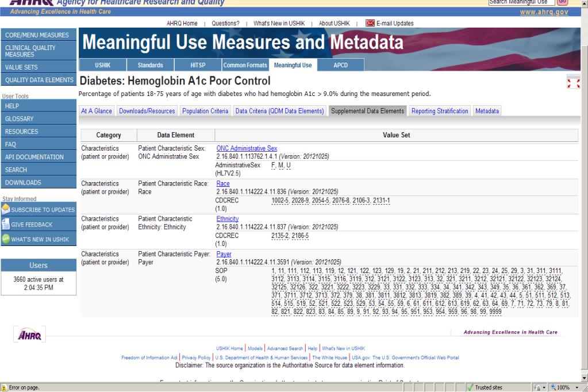
Task: Click the ONC Administrative Sex value set link
Action: point(247,148)
